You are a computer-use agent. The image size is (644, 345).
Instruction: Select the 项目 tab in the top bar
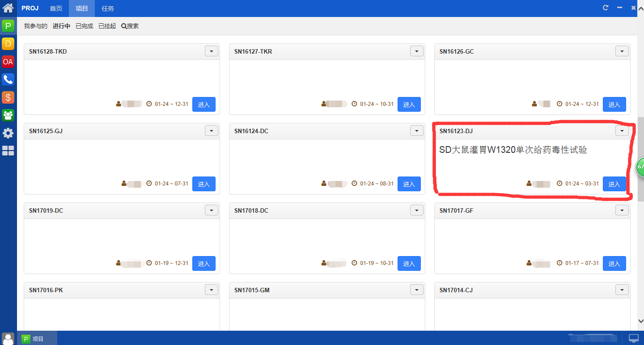click(82, 8)
